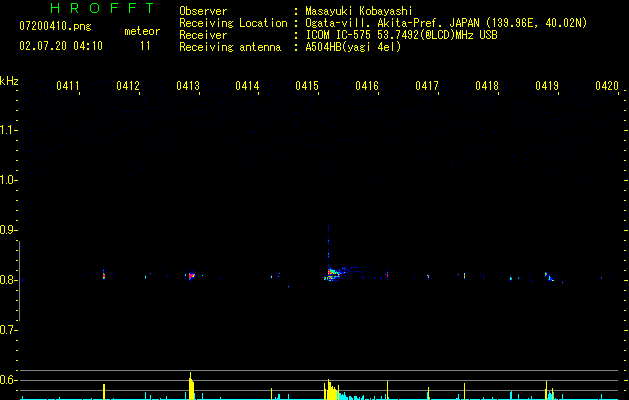Click the 0420 time marker
This screenshot has width=629, height=400.
tap(607, 86)
